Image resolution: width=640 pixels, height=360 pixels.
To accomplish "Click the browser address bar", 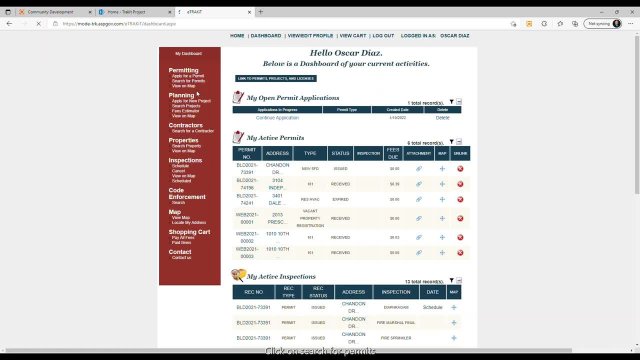I will point(282,24).
